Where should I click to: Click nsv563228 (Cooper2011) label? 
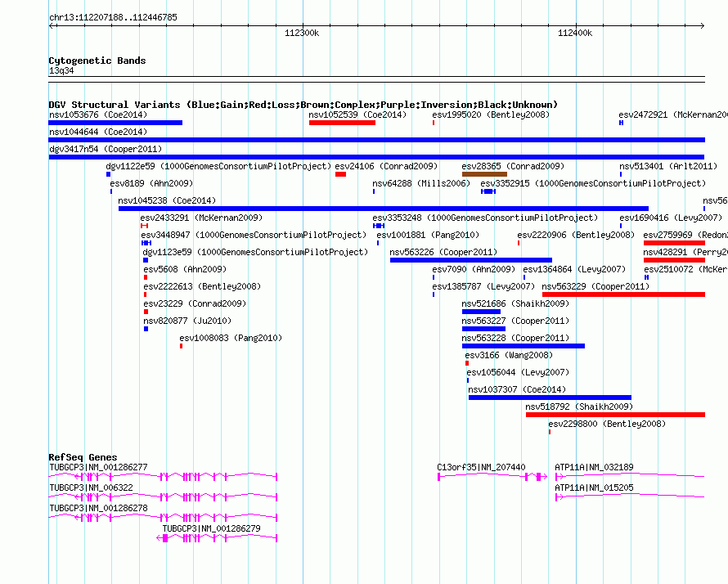click(x=515, y=338)
